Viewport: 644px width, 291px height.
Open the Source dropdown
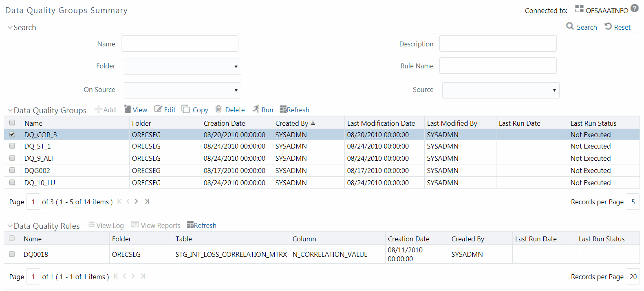pyautogui.click(x=501, y=90)
